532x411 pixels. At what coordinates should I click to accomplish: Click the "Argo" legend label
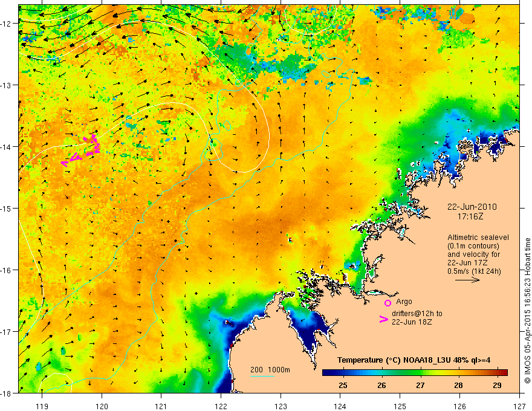404,302
